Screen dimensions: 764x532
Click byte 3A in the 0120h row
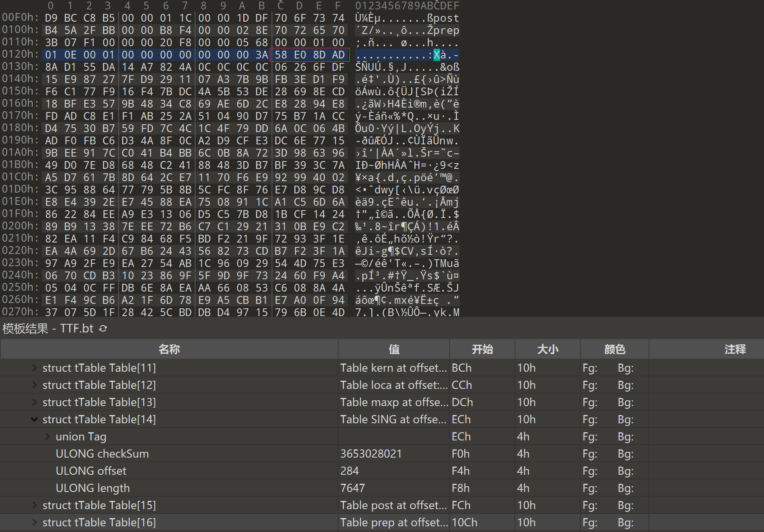point(261,55)
